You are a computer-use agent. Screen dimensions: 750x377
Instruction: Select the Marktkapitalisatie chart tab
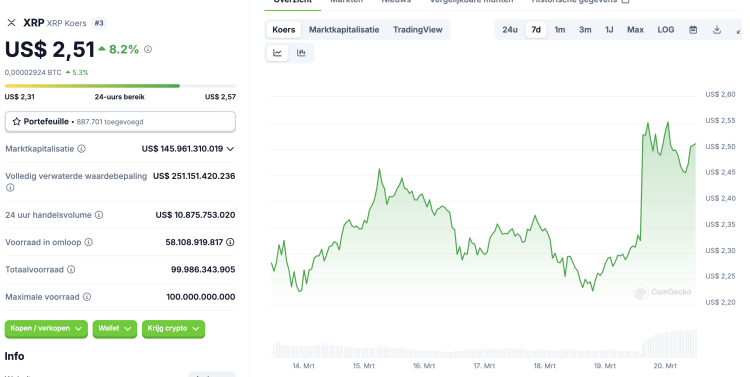click(x=344, y=30)
